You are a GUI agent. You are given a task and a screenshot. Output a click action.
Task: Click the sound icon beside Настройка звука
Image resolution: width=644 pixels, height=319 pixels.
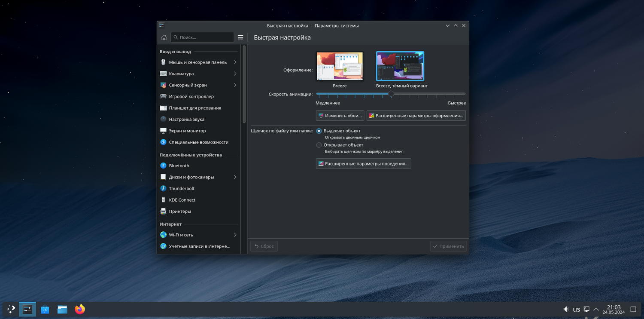click(x=163, y=119)
